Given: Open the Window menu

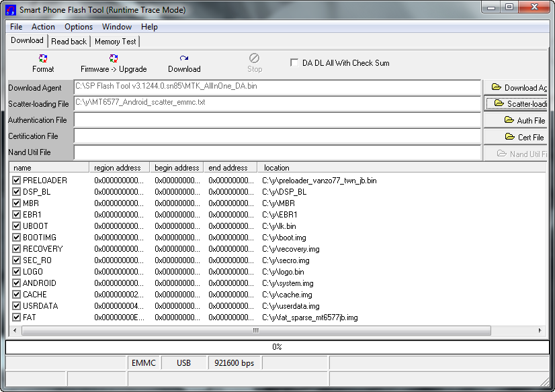Looking at the screenshot, I should click(117, 27).
